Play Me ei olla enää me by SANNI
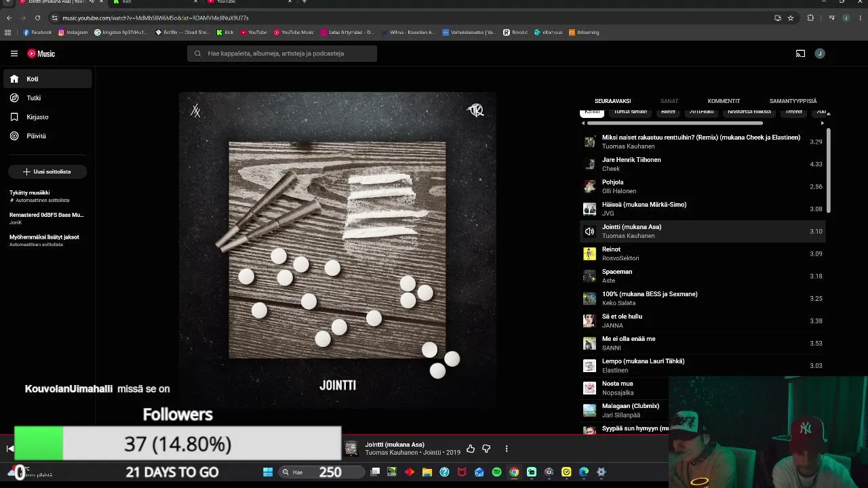 [703, 343]
